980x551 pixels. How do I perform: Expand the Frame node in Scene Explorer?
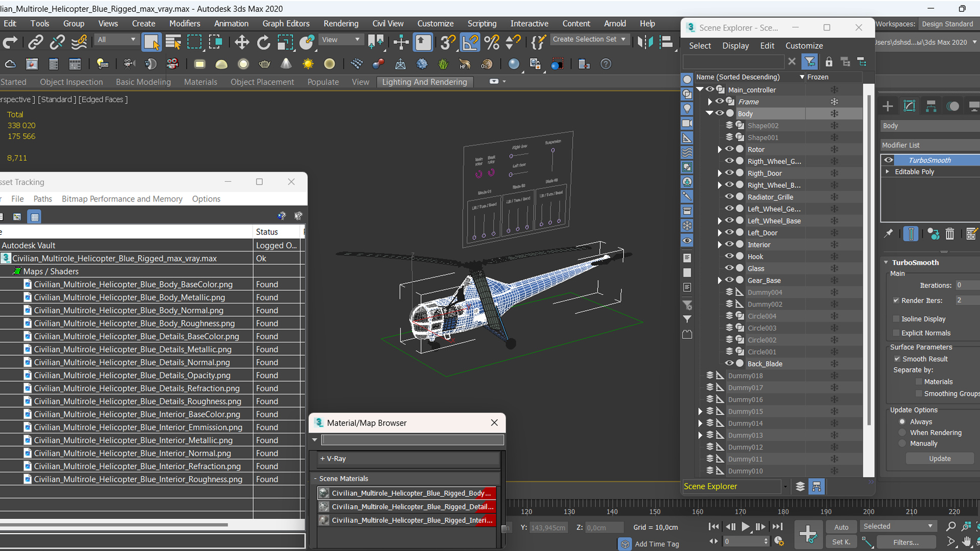[x=710, y=102]
